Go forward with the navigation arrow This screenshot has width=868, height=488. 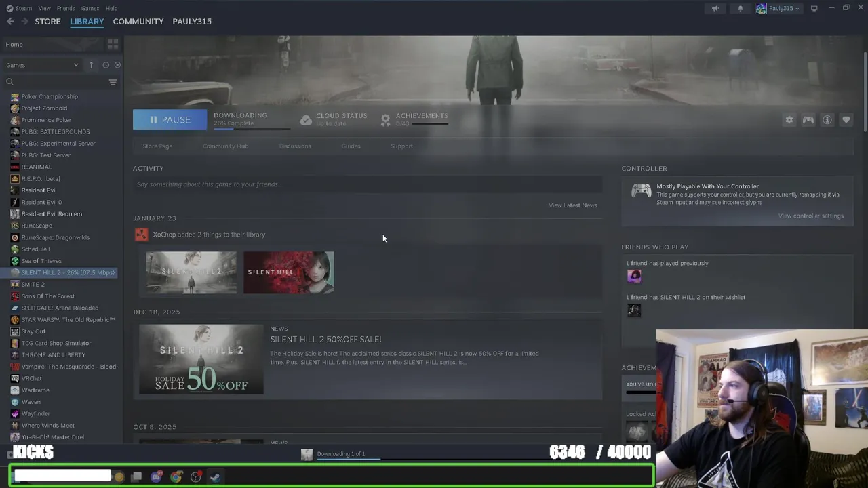pos(24,22)
